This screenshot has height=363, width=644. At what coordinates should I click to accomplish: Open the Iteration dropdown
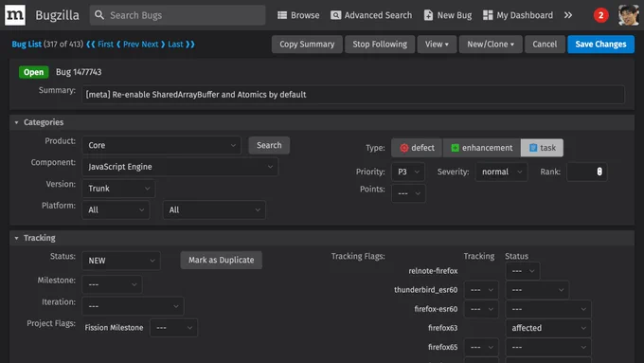click(134, 306)
